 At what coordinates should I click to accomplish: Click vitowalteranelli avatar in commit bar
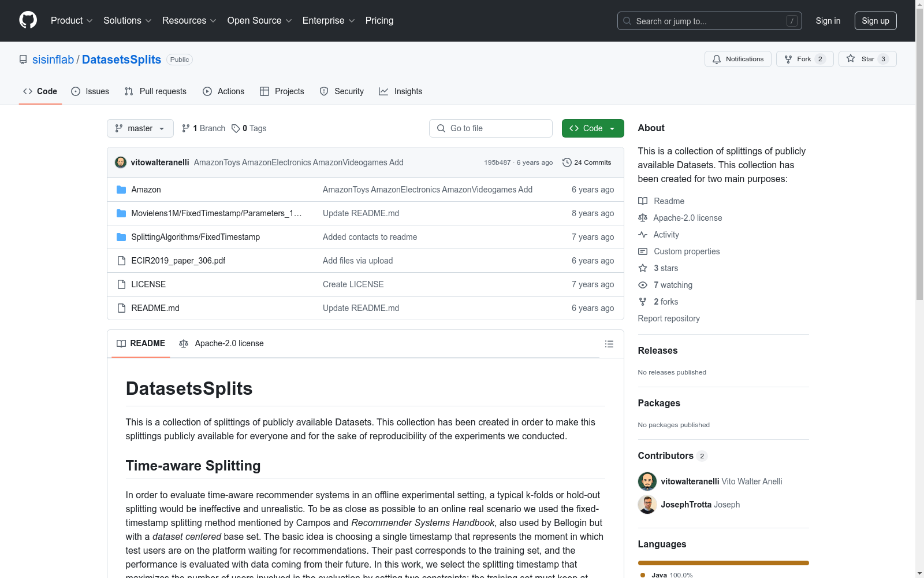[x=121, y=162]
